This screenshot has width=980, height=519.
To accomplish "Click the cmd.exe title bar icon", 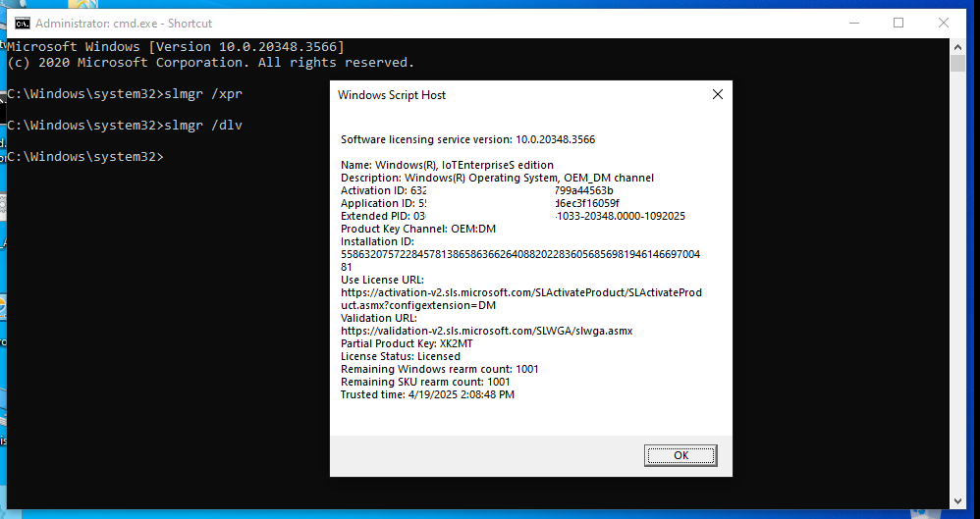I will click(x=23, y=24).
